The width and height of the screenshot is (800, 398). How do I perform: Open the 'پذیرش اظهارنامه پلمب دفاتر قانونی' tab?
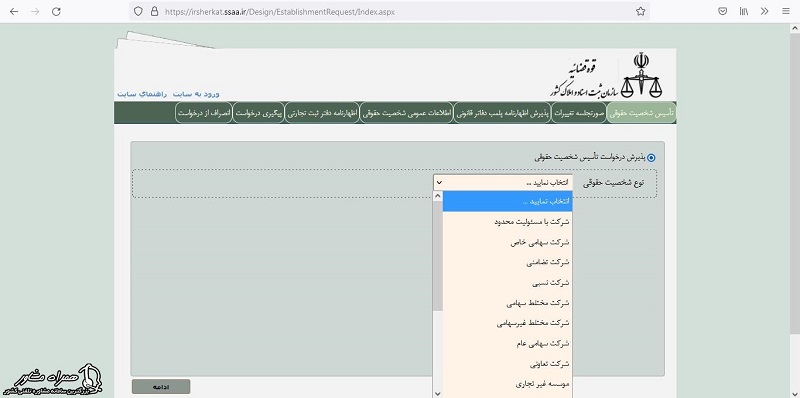tap(502, 113)
